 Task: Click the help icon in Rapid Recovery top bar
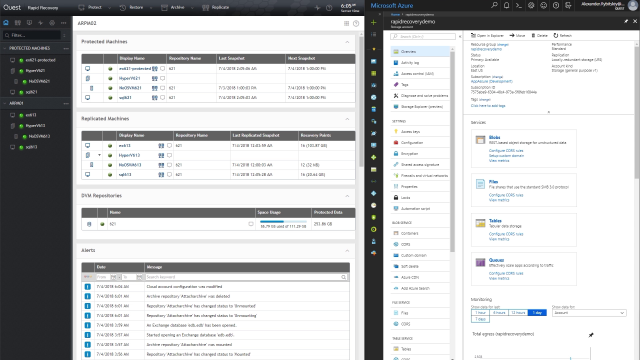coord(329,8)
